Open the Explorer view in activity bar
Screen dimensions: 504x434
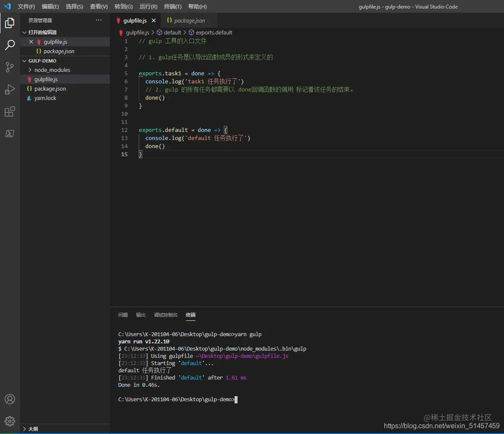[x=10, y=23]
